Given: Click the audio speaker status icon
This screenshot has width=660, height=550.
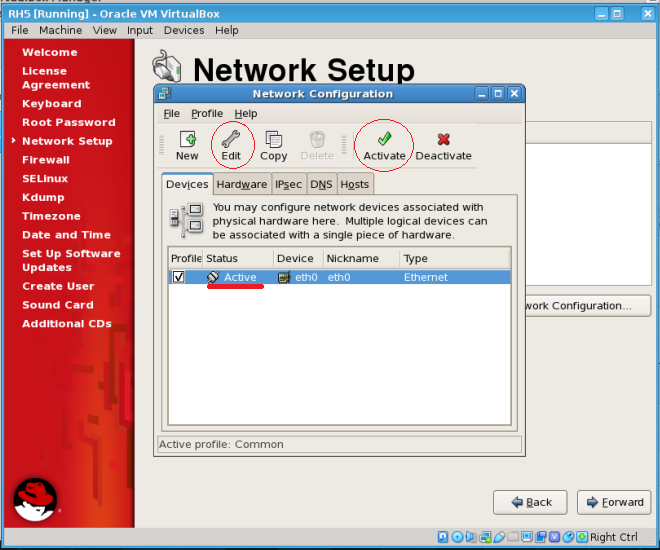Looking at the screenshot, I should point(471,537).
